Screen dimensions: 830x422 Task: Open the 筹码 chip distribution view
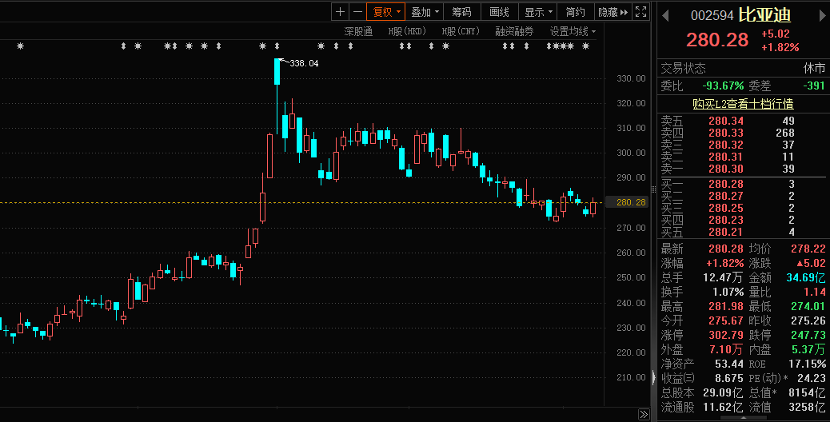[461, 12]
